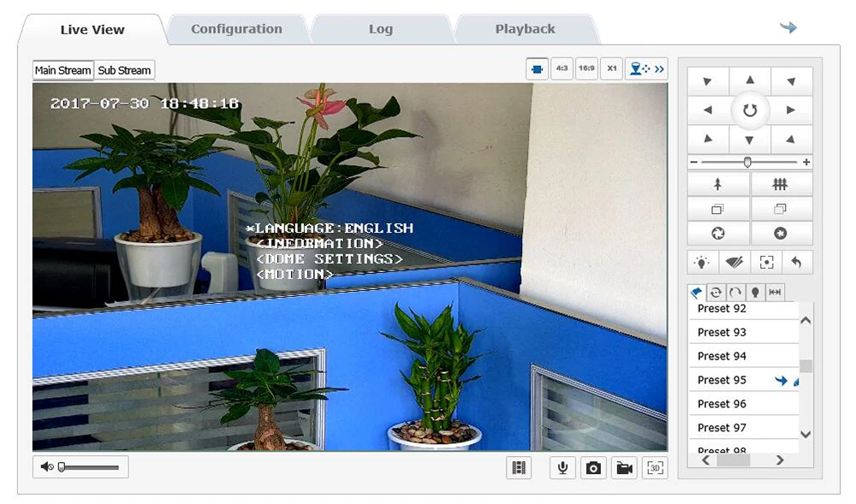Screen dimensions: 856x504
Task: Open the patrol tab with cycling arrows
Action: pos(716,293)
